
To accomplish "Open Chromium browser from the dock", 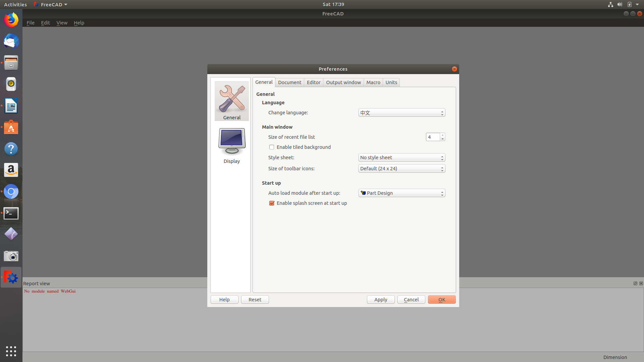I will (x=11, y=191).
